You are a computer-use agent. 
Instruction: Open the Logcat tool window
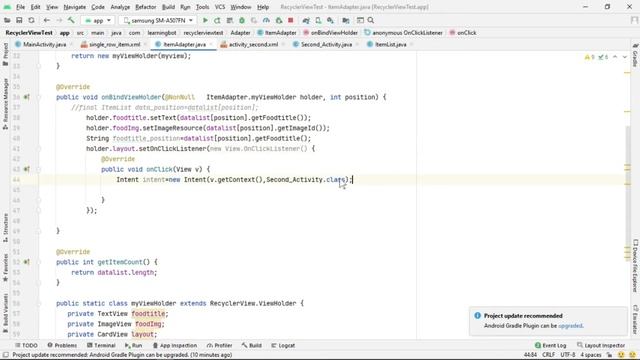(x=283, y=345)
